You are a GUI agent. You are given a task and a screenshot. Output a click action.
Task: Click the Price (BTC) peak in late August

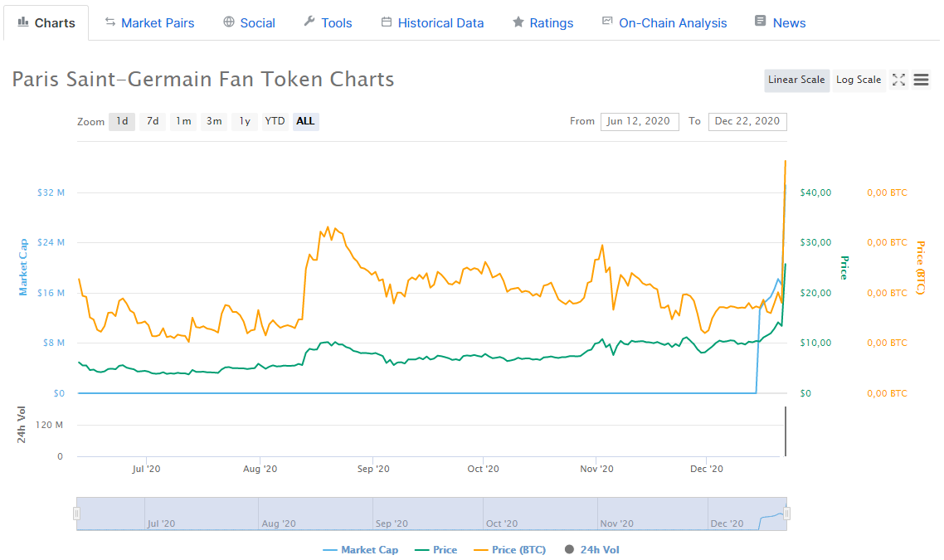328,227
